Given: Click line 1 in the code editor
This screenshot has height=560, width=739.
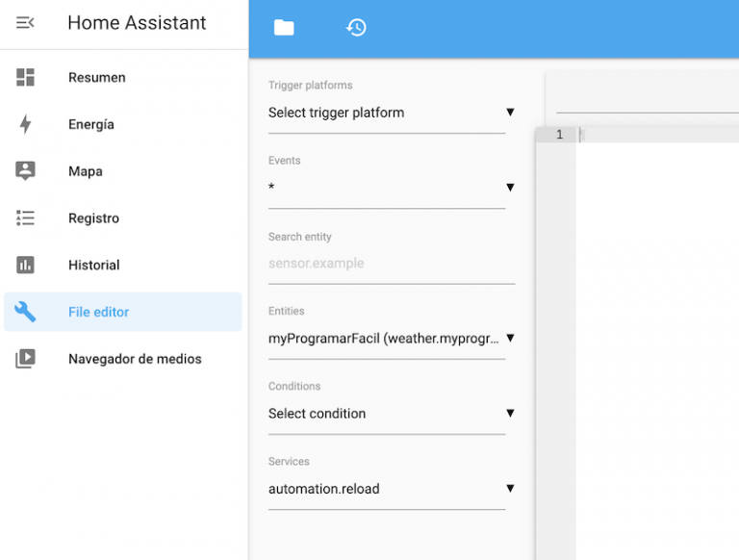Looking at the screenshot, I should (657, 135).
